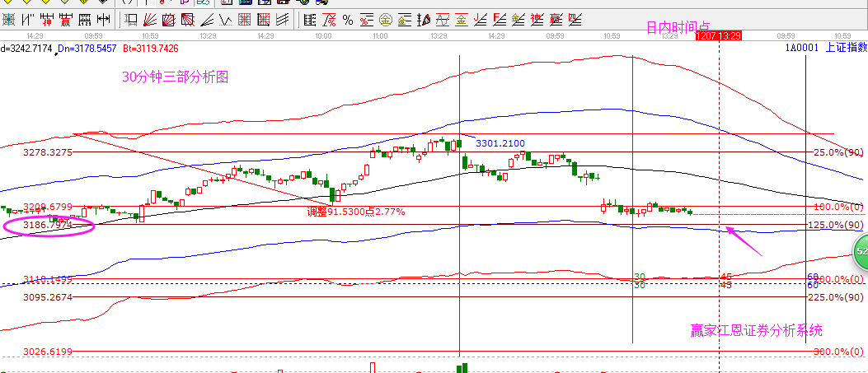Image resolution: width=868 pixels, height=373 pixels.
Task: Select the 四 angle lines tool
Action: [x=574, y=21]
